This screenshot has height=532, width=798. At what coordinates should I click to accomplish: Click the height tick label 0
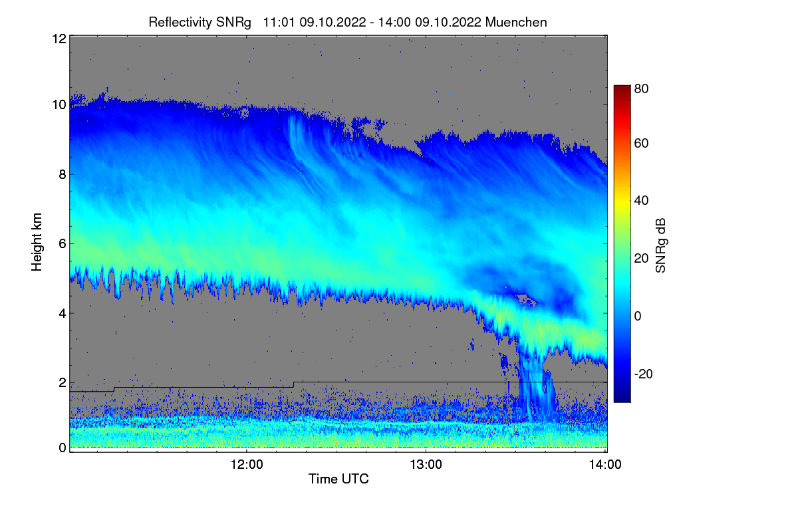(62, 448)
